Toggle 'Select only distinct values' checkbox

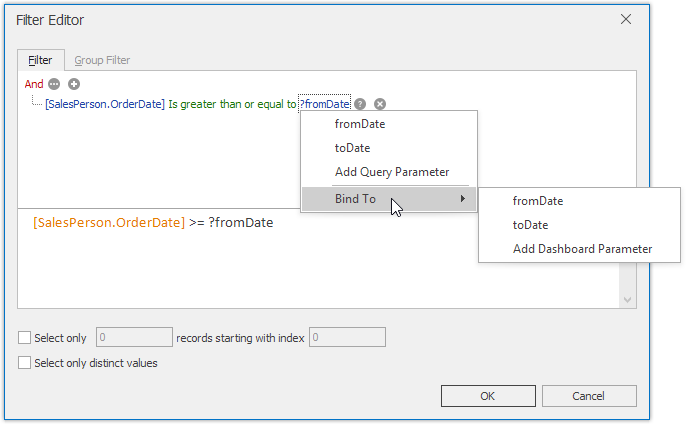(x=25, y=363)
